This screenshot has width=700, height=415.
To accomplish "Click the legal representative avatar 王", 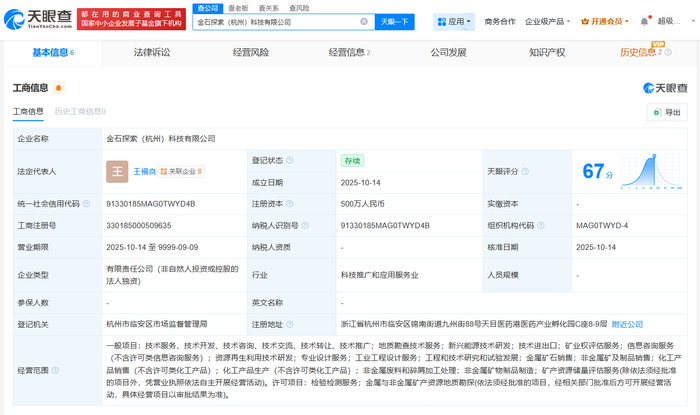I will [x=117, y=171].
